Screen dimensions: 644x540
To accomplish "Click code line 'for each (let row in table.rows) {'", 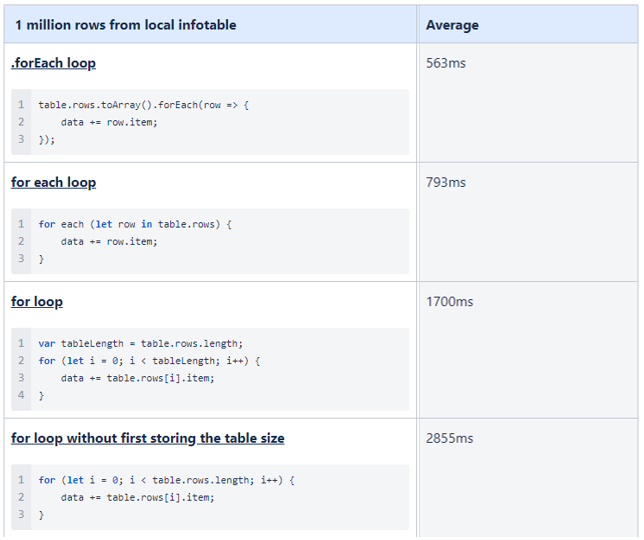I will (135, 224).
